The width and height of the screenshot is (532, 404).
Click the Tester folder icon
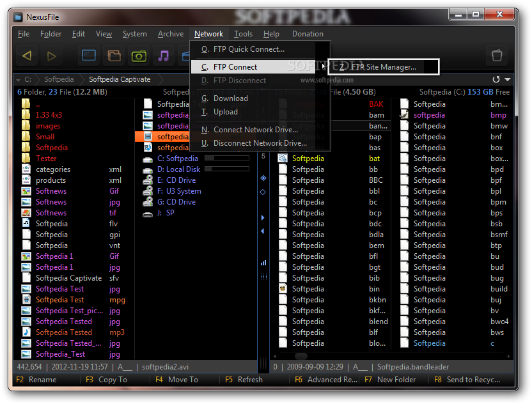[26, 158]
